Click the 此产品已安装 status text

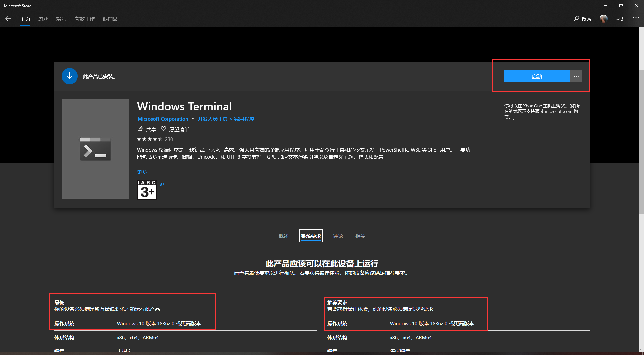(x=99, y=77)
